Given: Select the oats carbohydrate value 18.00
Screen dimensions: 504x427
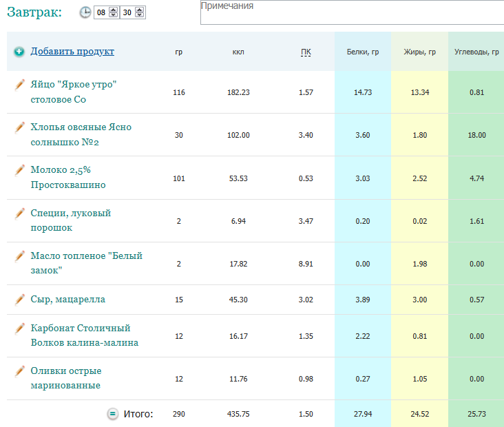Looking at the screenshot, I should point(477,136).
